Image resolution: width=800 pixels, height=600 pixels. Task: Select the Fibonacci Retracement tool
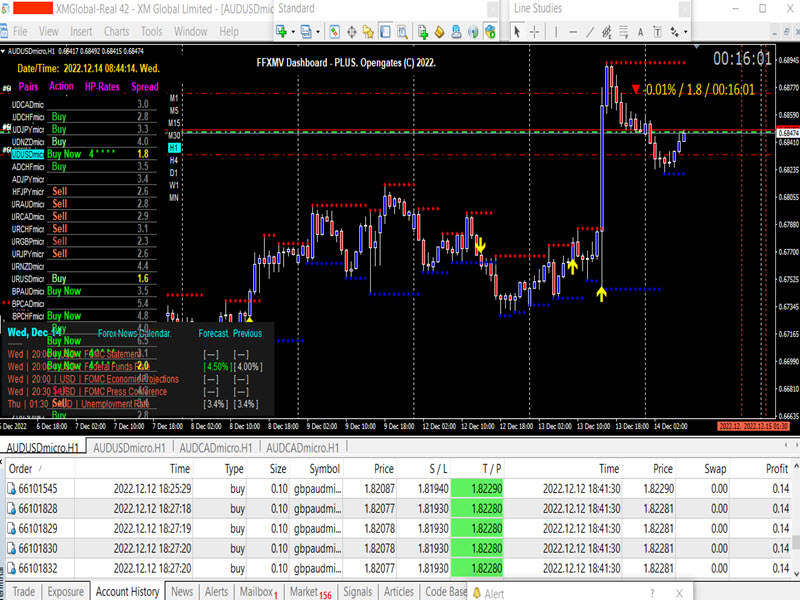623,32
